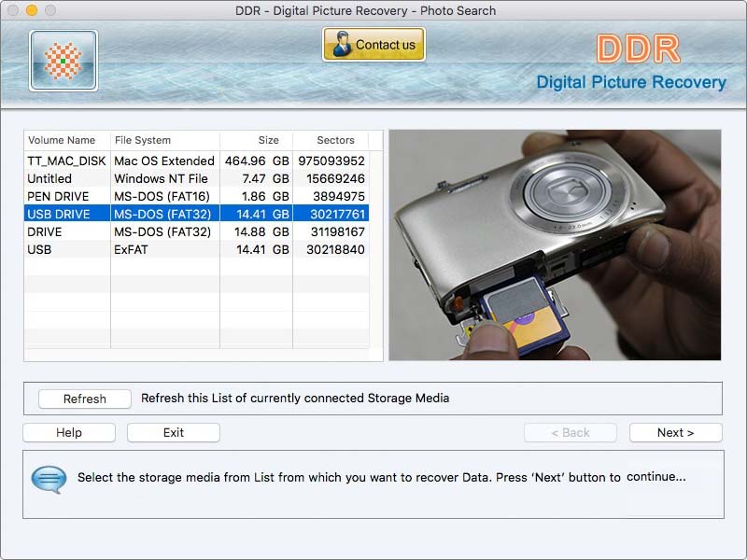Click the speech bubble hint icon

pos(49,479)
